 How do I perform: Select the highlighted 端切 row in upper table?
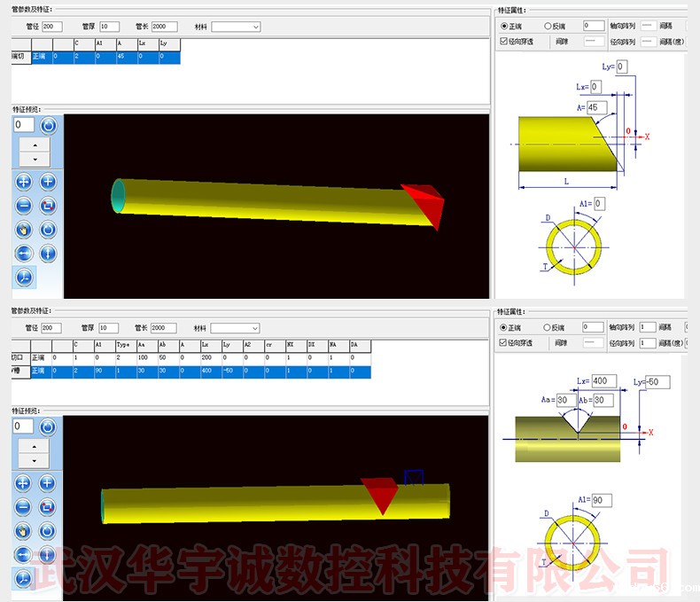coord(89,57)
